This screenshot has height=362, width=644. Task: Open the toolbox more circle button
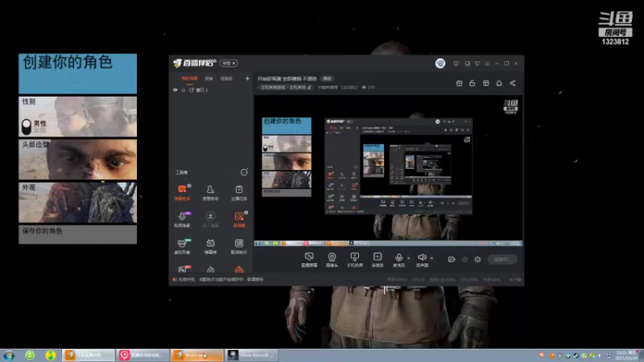pos(244,172)
